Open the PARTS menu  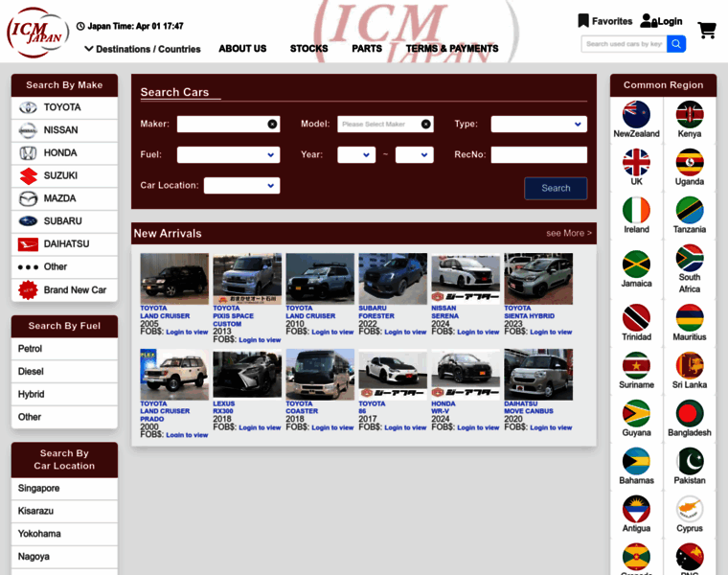367,48
